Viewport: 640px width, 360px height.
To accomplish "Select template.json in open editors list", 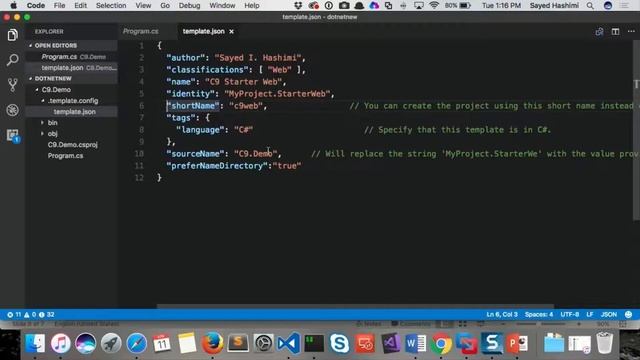I will (x=72, y=68).
